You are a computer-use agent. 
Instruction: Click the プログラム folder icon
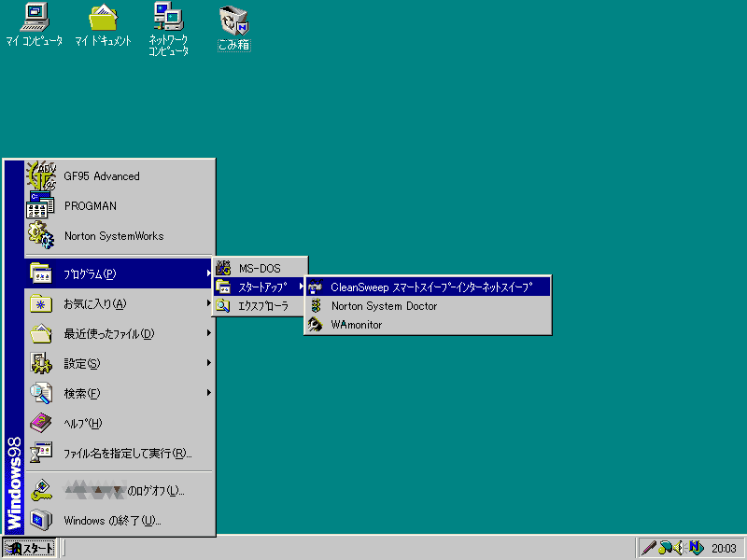(41, 273)
